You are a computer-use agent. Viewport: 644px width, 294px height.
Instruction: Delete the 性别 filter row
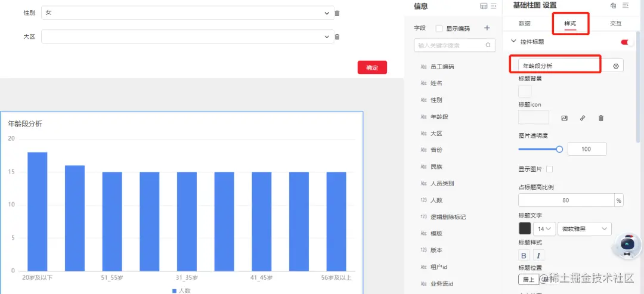337,13
